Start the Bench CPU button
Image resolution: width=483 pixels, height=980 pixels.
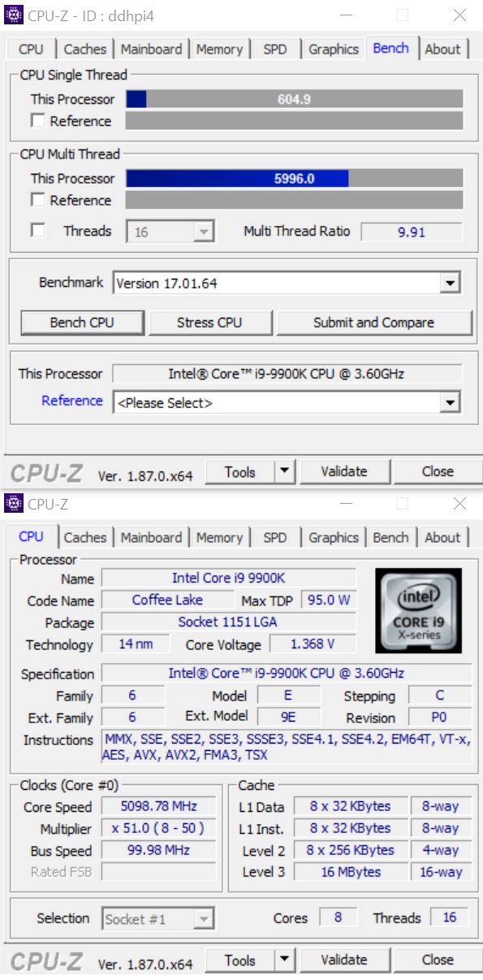click(82, 323)
